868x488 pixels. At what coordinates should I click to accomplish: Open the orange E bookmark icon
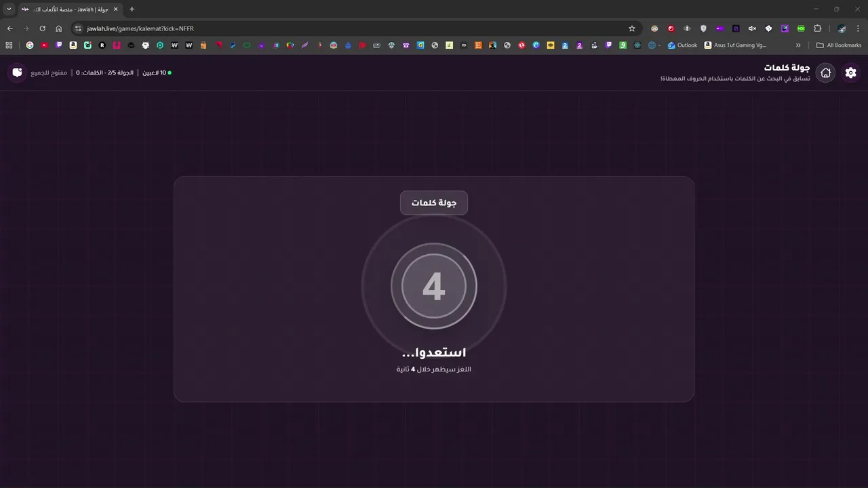pyautogui.click(x=477, y=45)
